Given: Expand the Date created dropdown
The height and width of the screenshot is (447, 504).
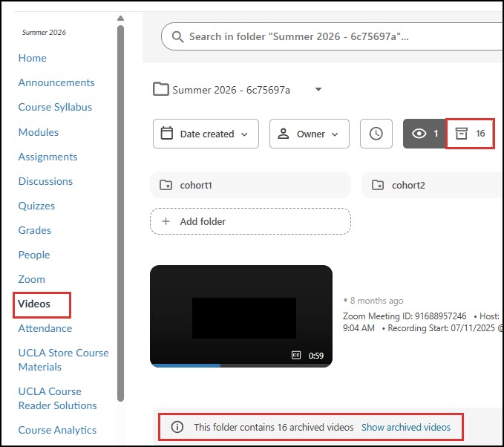Looking at the screenshot, I should point(206,134).
